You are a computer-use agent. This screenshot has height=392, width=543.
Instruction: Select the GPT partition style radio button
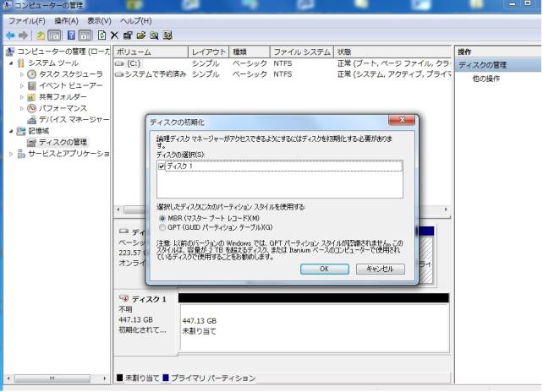162,227
